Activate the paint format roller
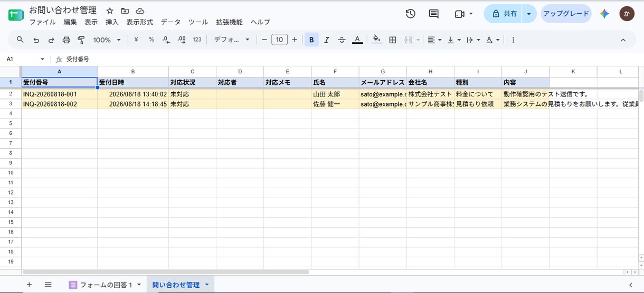Screen dimensions: 644x293 click(81, 40)
